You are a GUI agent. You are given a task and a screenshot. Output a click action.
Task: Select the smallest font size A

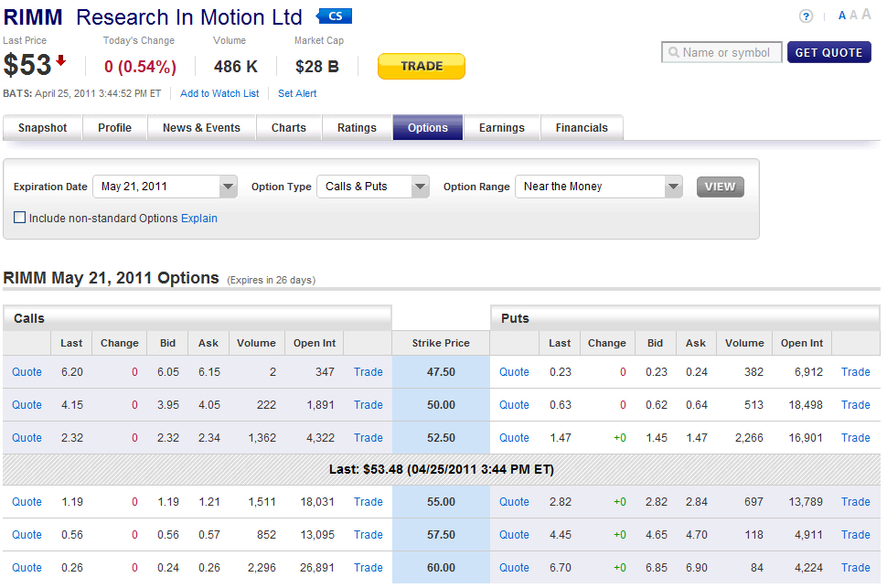point(842,16)
